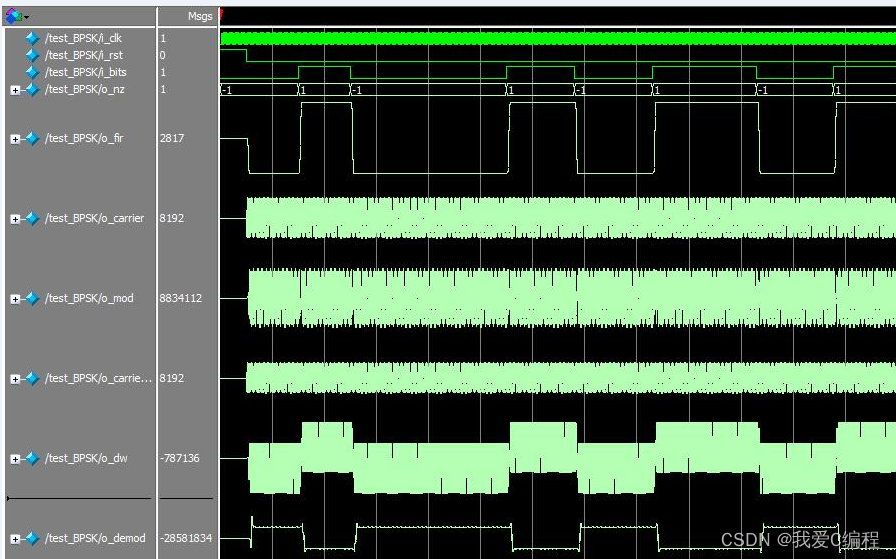Viewport: 896px width, 559px height.
Task: Click the o_demod signal diamond icon
Action: tap(32, 538)
